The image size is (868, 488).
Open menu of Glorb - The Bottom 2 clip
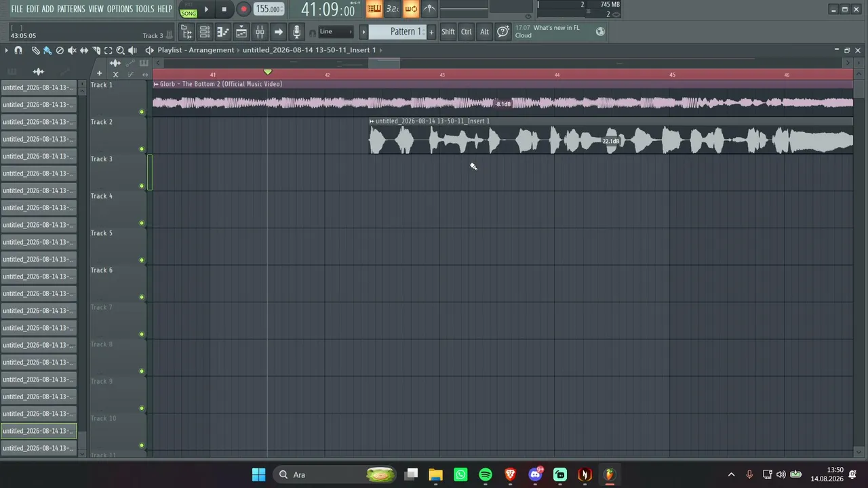(156, 84)
